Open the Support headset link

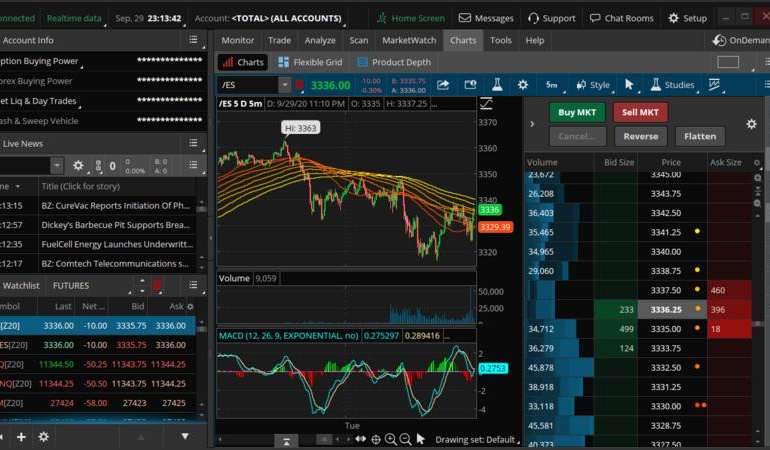pos(551,18)
